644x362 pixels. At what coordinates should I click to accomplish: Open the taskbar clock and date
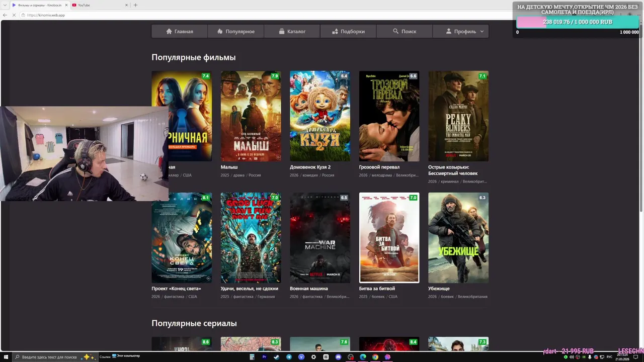tap(622, 357)
